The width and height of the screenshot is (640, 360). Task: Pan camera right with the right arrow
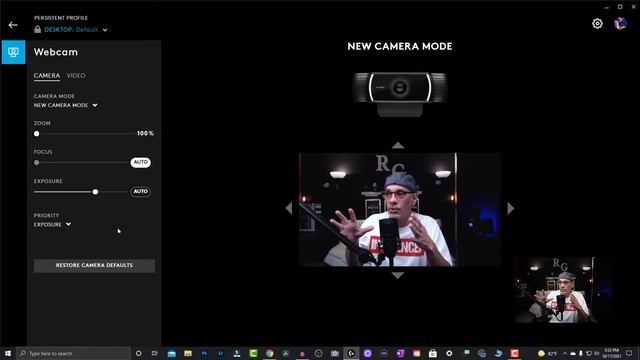[510, 208]
